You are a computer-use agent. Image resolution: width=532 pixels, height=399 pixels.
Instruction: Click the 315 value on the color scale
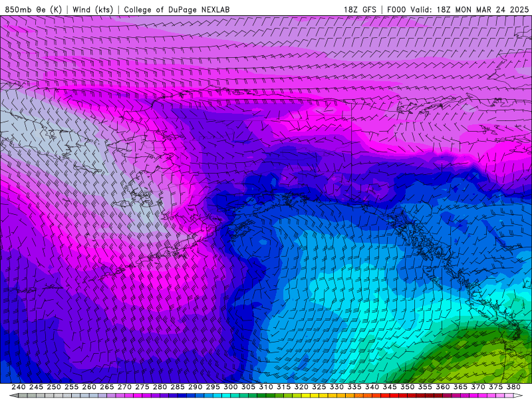click(x=284, y=387)
